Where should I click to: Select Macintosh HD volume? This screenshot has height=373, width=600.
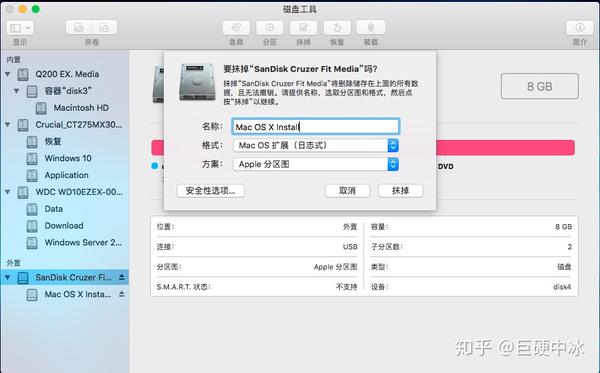click(x=81, y=108)
